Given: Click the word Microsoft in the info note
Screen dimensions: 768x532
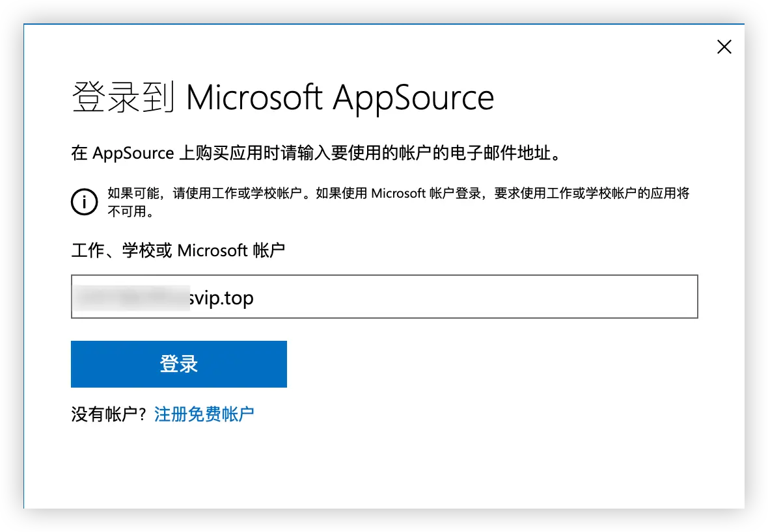Looking at the screenshot, I should [398, 193].
